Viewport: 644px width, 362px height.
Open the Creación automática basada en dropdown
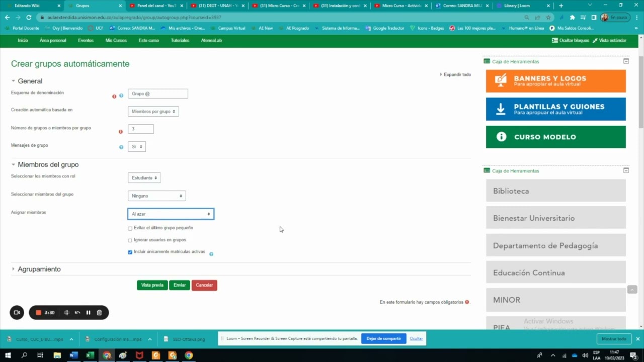153,112
